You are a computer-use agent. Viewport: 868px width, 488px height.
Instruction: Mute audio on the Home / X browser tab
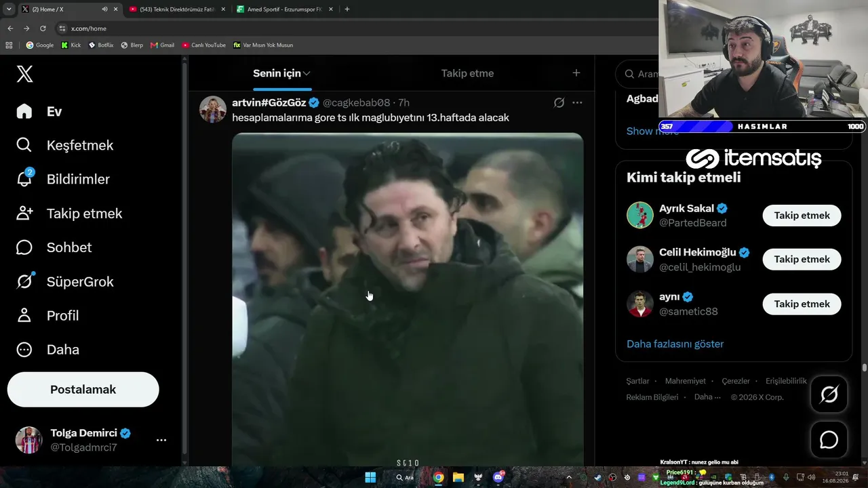coord(104,9)
